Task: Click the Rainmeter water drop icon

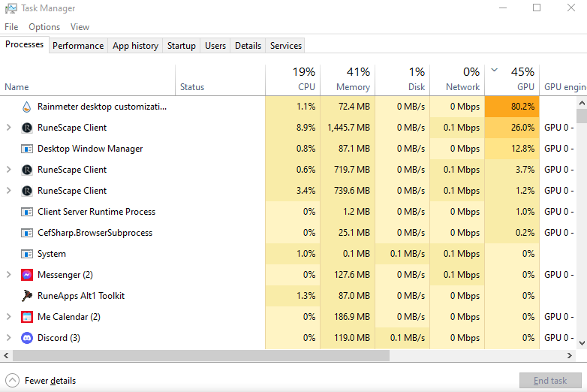Action: pos(26,107)
